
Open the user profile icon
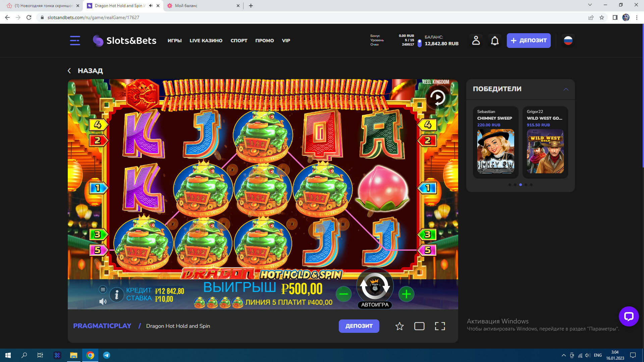476,41
